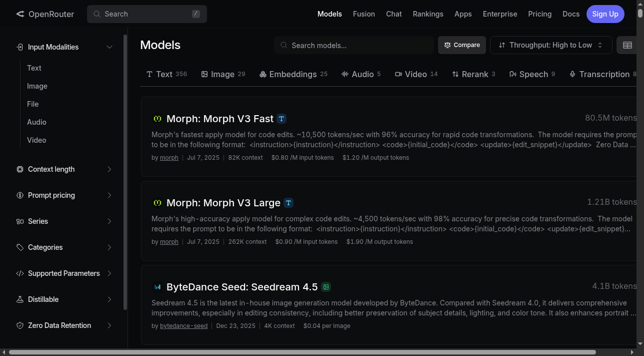Click the Compare button
The image size is (644, 356).
[x=461, y=45]
